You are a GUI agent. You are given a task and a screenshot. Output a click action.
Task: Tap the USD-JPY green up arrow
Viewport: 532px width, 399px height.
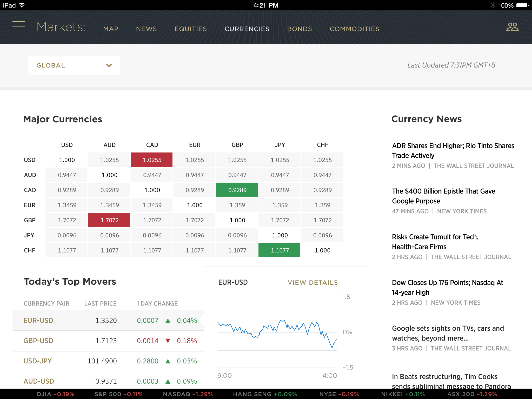click(x=168, y=361)
